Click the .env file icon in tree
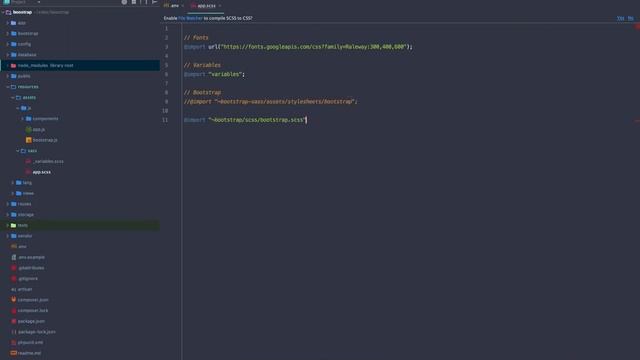 coord(13,247)
